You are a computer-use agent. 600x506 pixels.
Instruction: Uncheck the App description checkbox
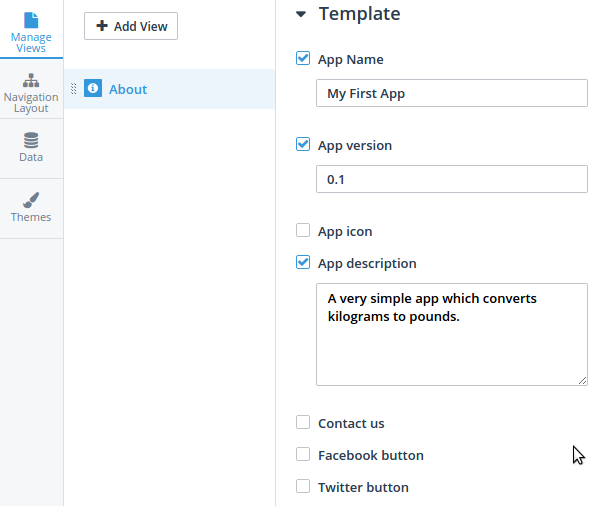pyautogui.click(x=303, y=262)
